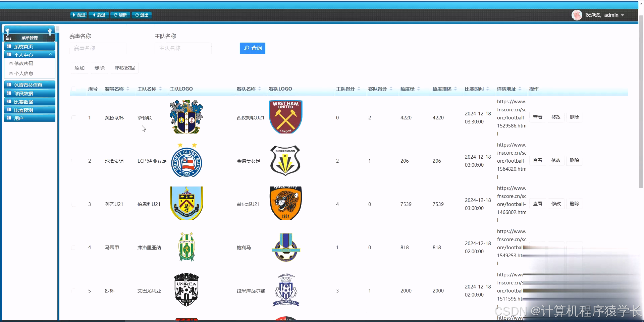Open the admin welcome dropdown arrow
This screenshot has height=322, width=644.
pos(623,15)
